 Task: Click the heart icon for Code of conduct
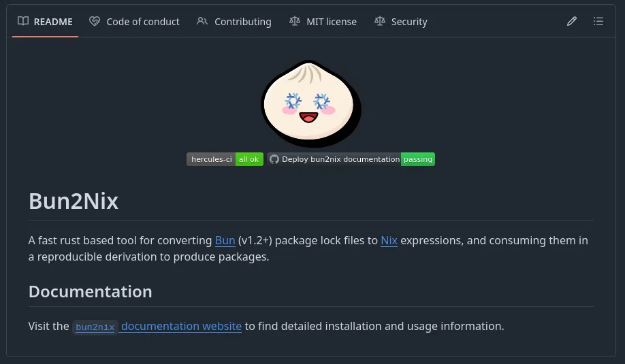tap(95, 21)
